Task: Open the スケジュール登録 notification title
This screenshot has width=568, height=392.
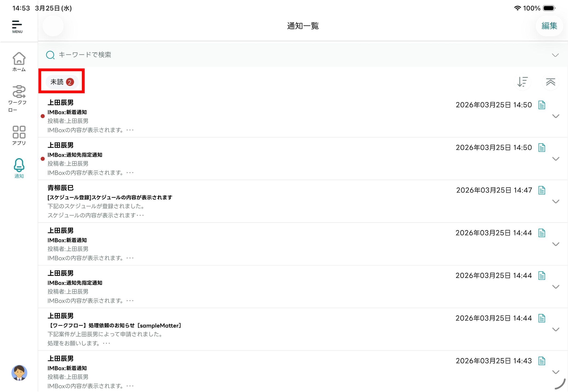Action: point(110,197)
